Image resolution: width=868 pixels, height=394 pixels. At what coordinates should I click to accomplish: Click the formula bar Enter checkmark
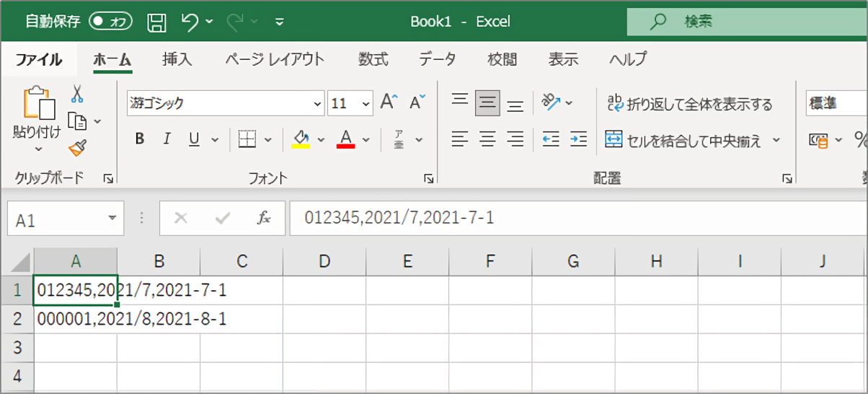pos(223,218)
